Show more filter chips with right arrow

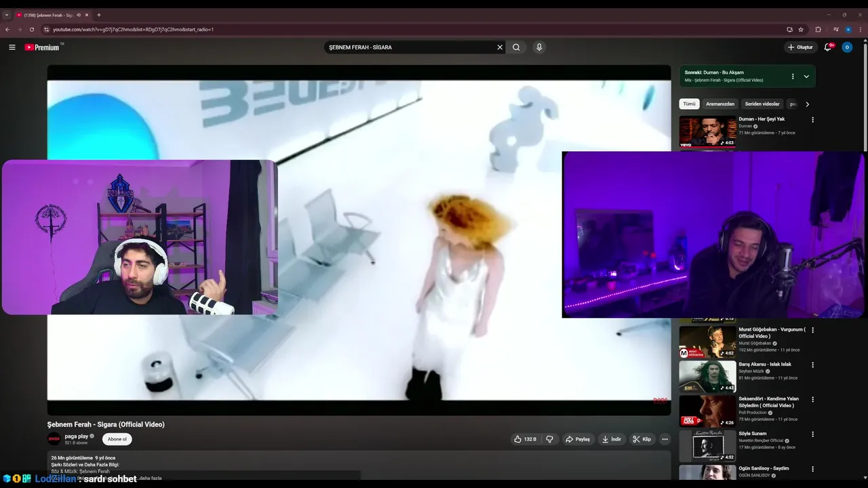point(807,104)
